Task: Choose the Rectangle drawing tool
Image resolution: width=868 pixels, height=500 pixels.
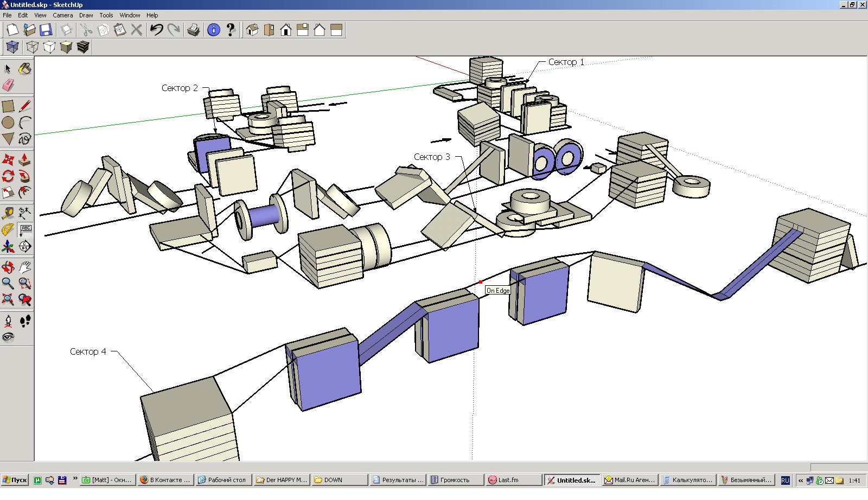Action: coord(8,106)
